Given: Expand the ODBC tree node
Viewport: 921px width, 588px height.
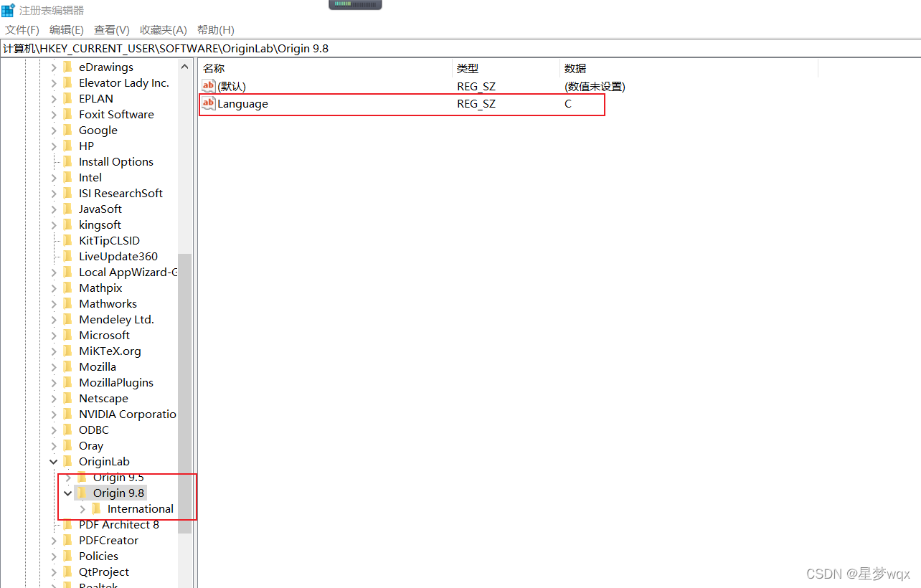Looking at the screenshot, I should [x=54, y=430].
